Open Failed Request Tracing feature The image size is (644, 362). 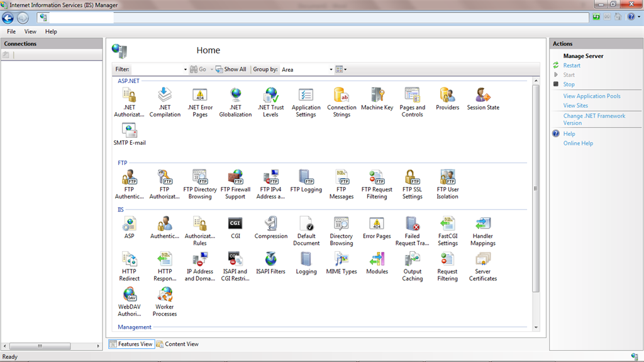[412, 231]
